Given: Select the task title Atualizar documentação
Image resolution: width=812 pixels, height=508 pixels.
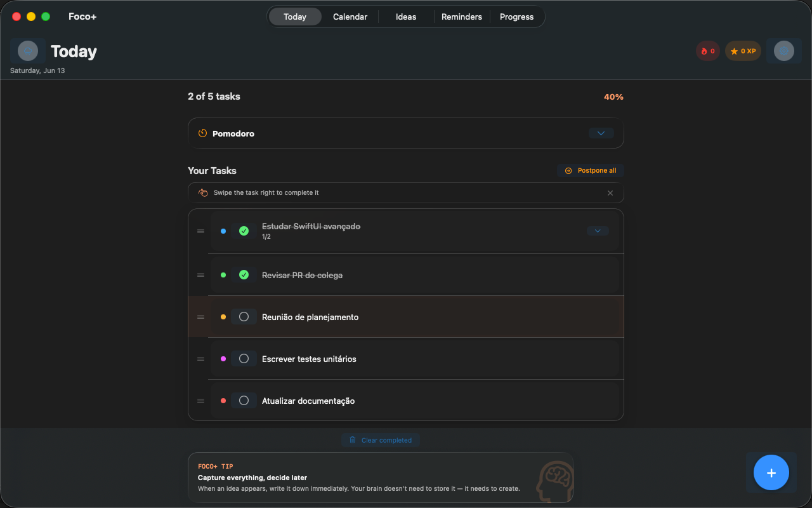Looking at the screenshot, I should coord(308,401).
